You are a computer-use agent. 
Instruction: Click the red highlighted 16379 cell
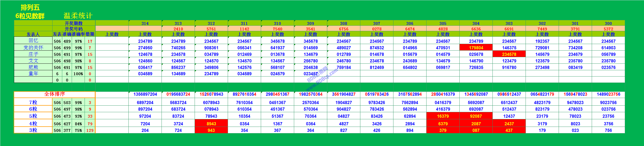coord(443,116)
